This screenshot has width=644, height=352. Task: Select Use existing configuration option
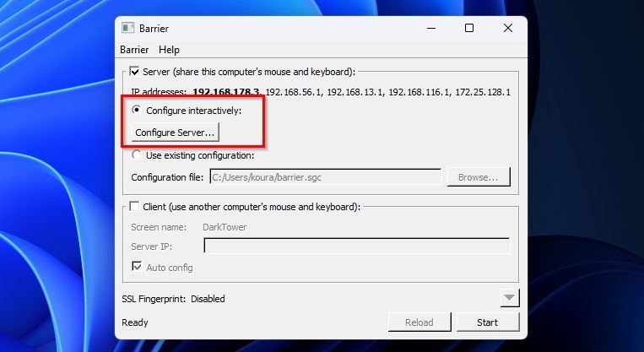[137, 155]
